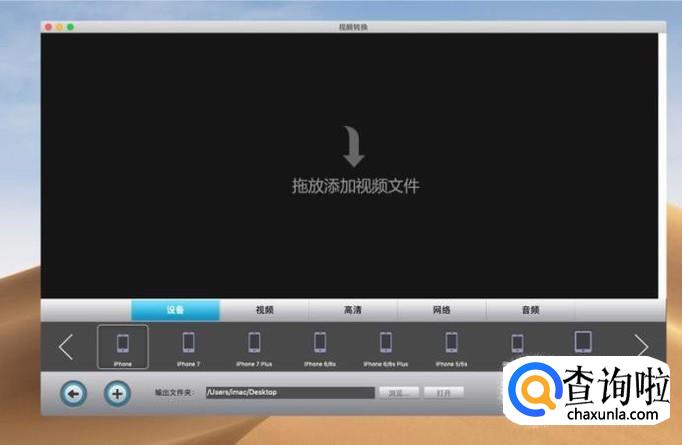Click the round plus add-file button
Viewport: 682px width, 445px height.
[x=117, y=394]
